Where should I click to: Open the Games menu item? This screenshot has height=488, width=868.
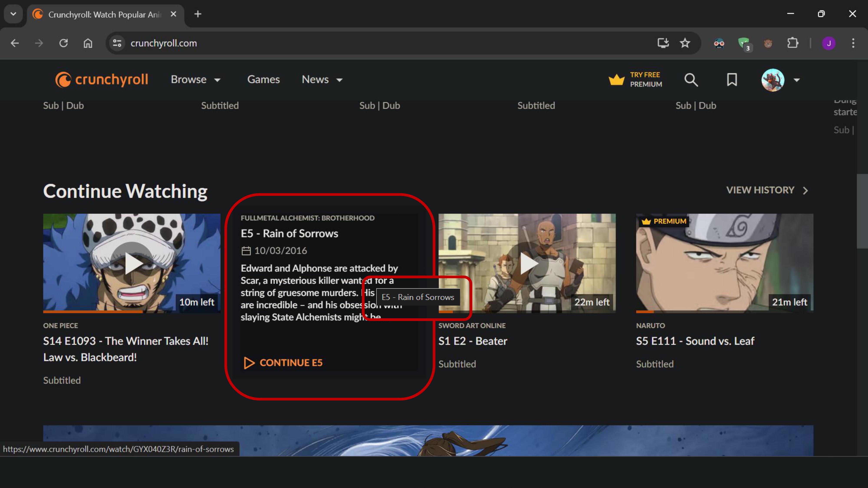click(263, 79)
